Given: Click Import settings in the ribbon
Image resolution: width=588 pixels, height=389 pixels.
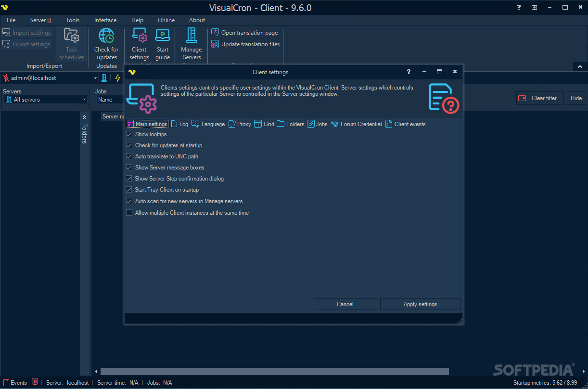Looking at the screenshot, I should point(26,33).
